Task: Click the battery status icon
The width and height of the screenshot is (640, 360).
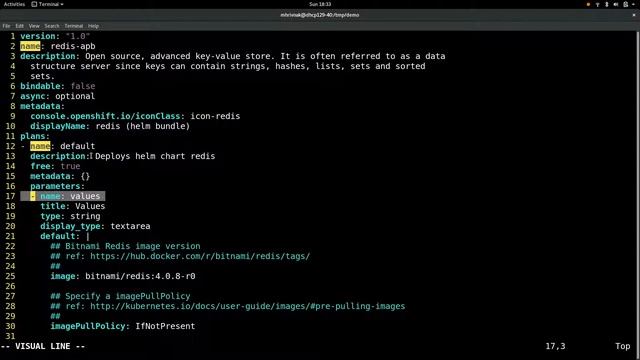Action: point(625,4)
